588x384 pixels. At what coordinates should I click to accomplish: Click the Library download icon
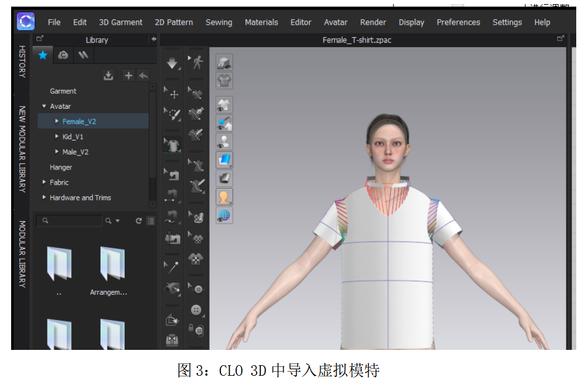108,75
